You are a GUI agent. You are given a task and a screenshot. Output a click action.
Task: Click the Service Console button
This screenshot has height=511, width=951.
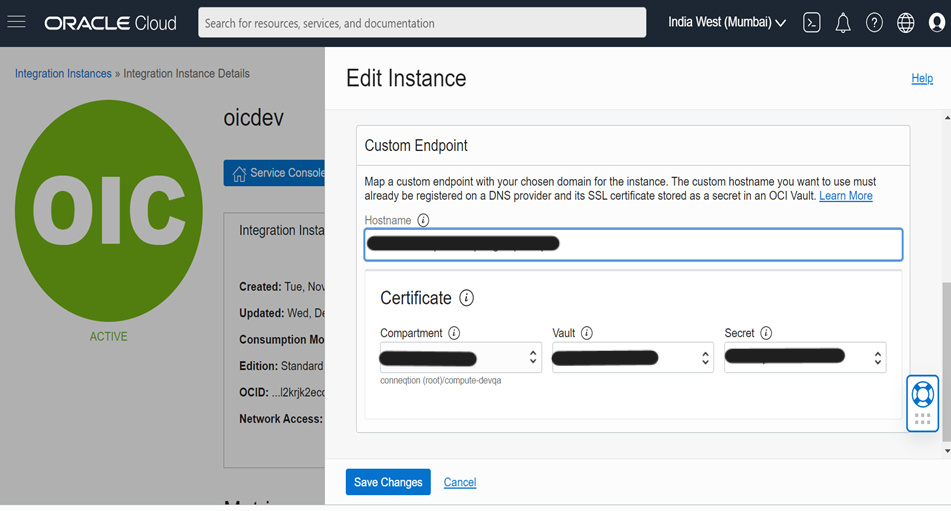click(x=274, y=173)
